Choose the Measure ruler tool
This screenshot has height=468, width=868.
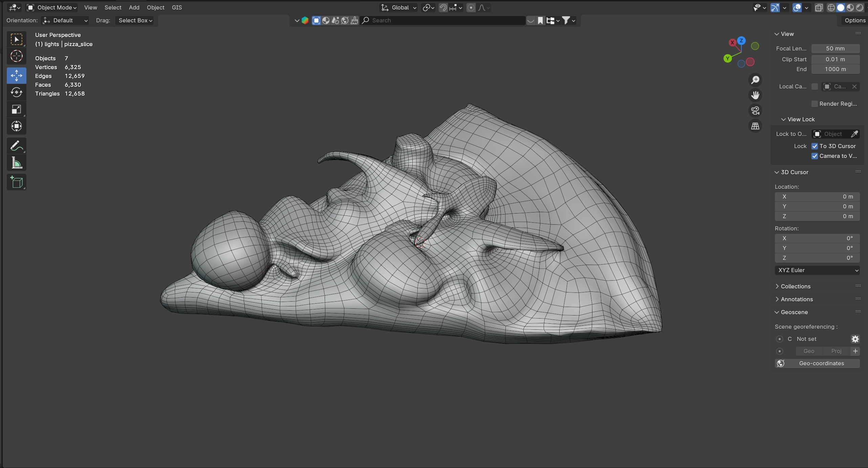pyautogui.click(x=16, y=163)
